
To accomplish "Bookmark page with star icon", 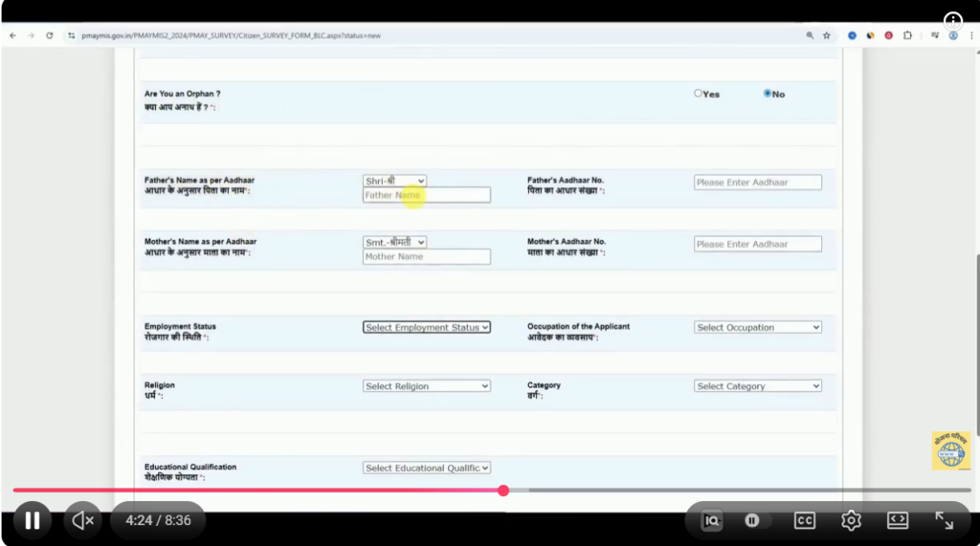I will pyautogui.click(x=827, y=35).
